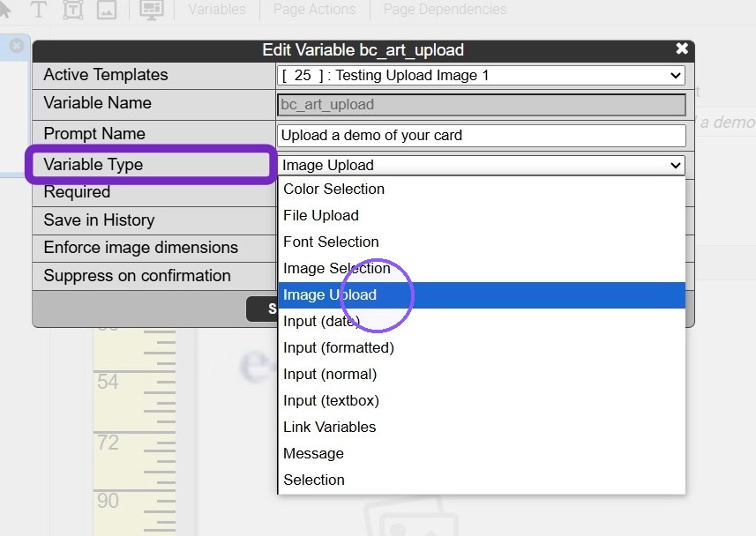The height and width of the screenshot is (536, 756).
Task: Click the Active Templates label
Action: pos(106,75)
